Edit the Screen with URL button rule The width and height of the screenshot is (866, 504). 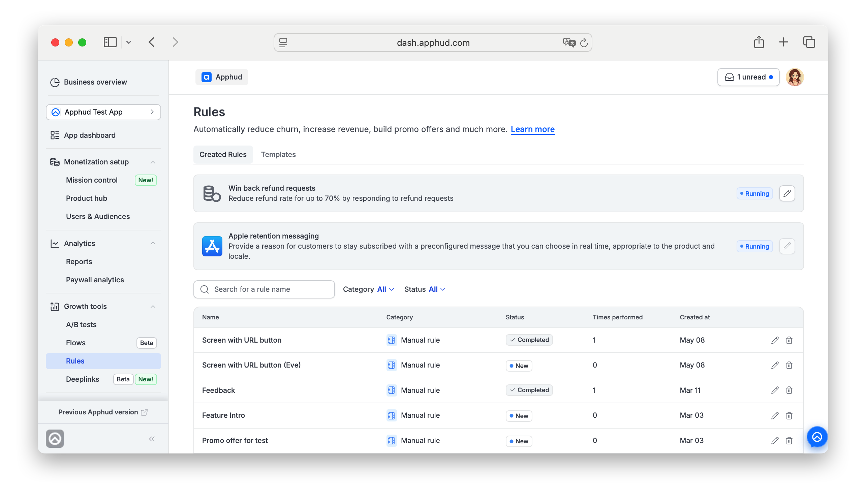pos(775,340)
